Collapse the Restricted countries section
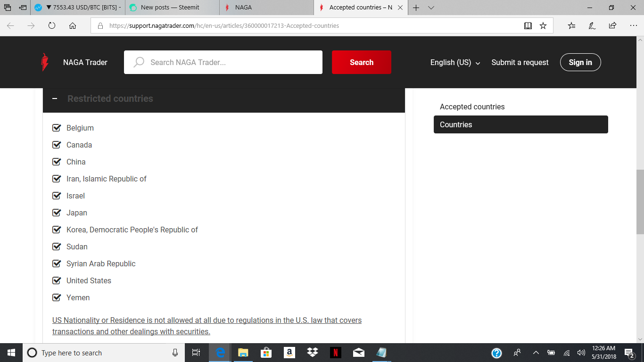 click(55, 99)
